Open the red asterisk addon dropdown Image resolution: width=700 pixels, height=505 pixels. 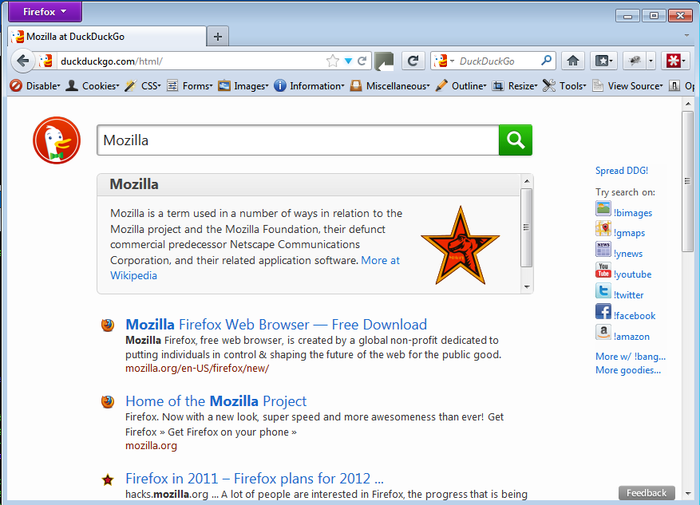(x=674, y=61)
